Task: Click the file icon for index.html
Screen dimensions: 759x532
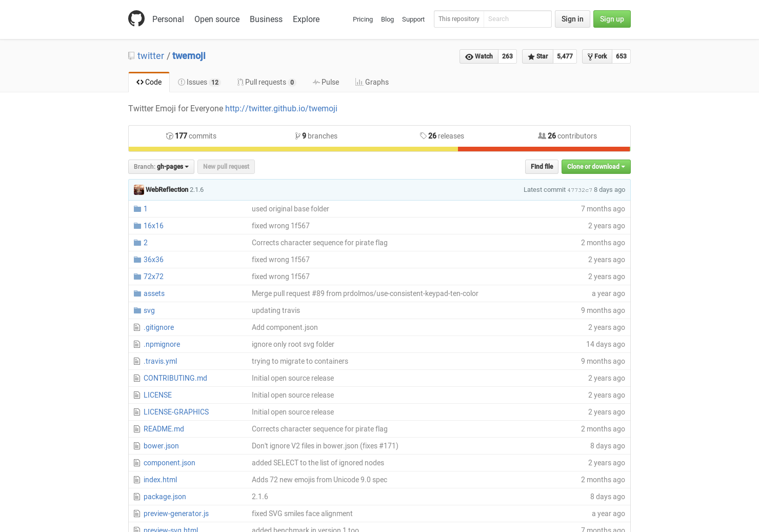Action: click(x=137, y=480)
